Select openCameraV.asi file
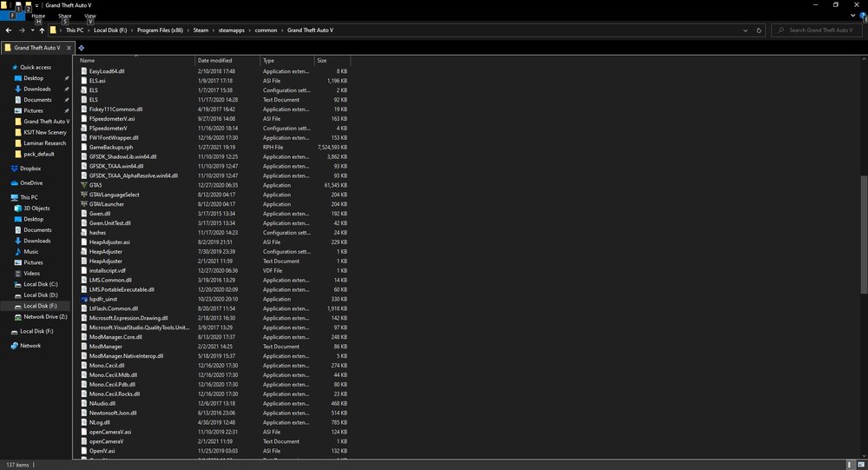 tap(110, 432)
